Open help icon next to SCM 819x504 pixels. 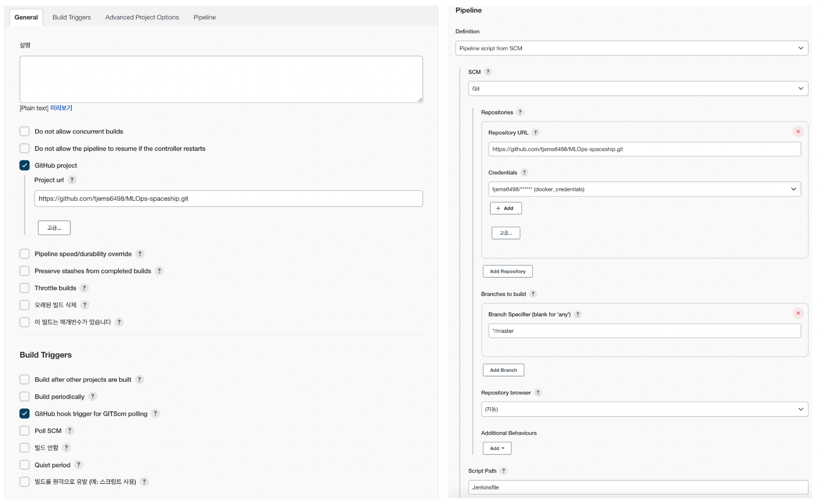click(x=488, y=72)
